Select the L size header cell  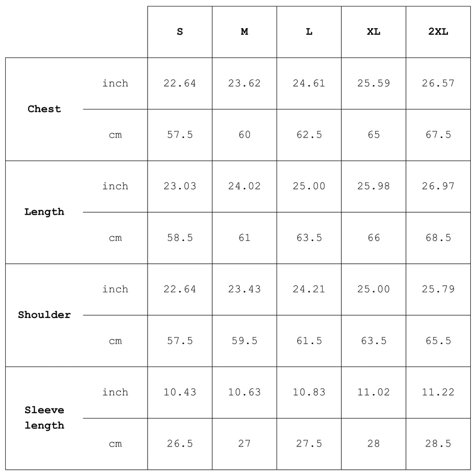coord(309,32)
